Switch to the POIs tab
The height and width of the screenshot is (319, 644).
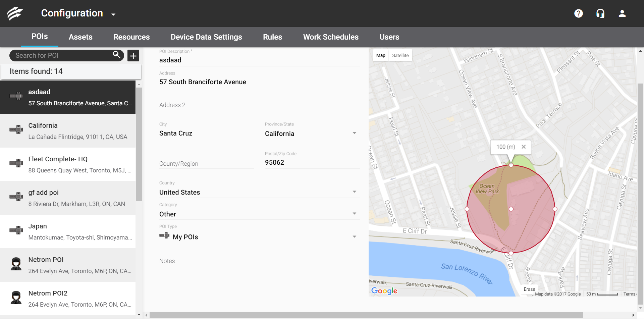(x=40, y=37)
